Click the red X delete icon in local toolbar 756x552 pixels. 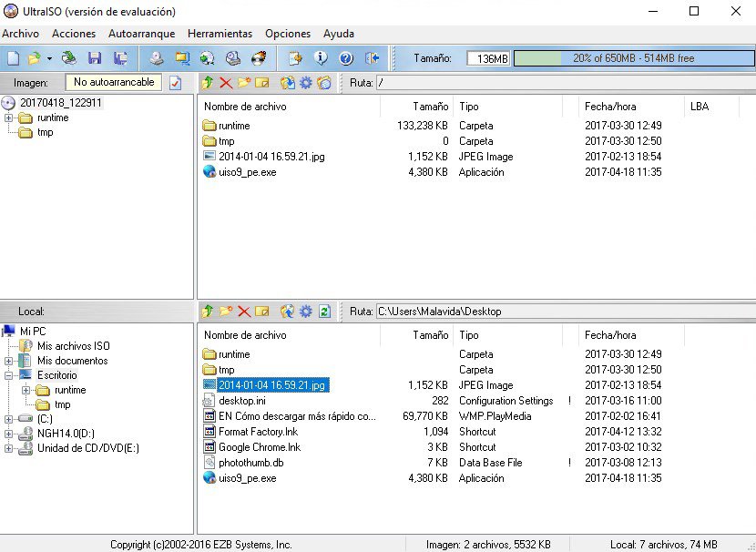[244, 312]
